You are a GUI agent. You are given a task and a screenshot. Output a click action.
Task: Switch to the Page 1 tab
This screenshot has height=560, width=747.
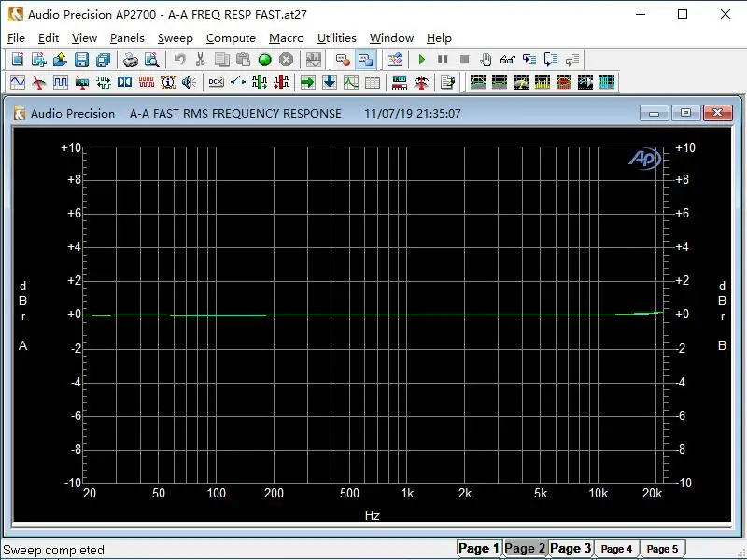click(x=478, y=549)
